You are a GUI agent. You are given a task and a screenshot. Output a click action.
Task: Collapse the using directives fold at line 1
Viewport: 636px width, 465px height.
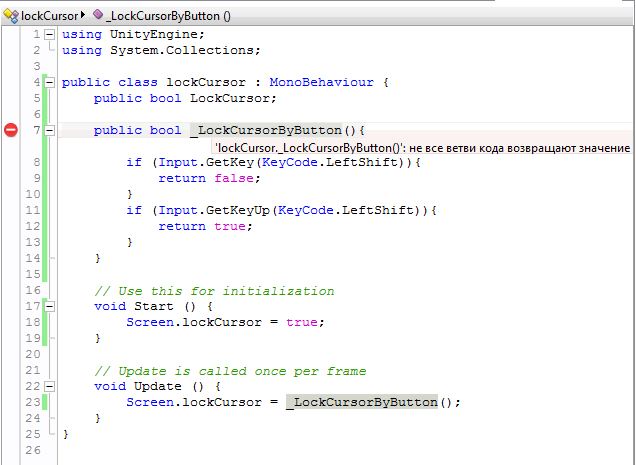[x=49, y=34]
